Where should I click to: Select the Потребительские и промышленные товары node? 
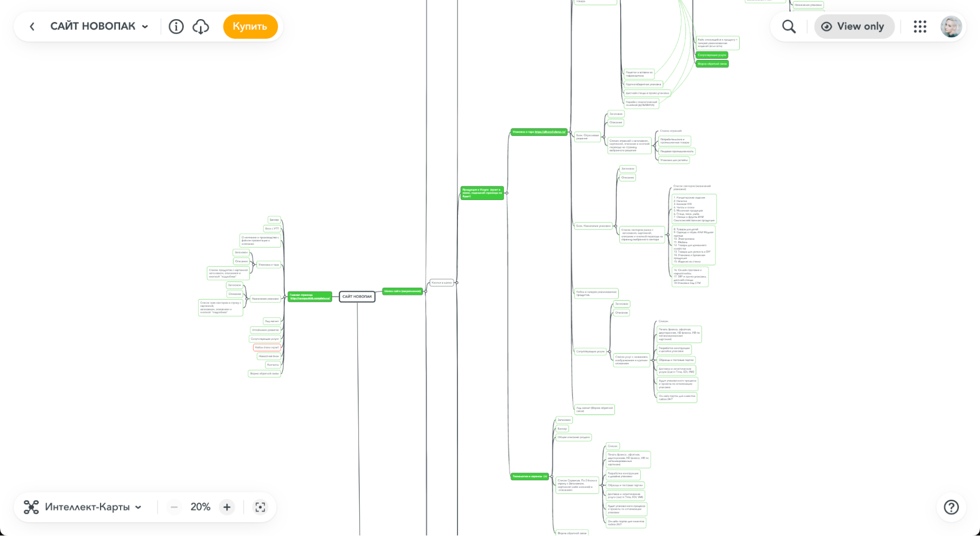pyautogui.click(x=675, y=141)
